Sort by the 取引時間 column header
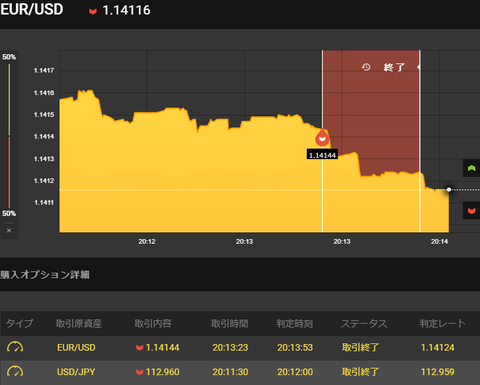The height and width of the screenshot is (385, 480). (x=230, y=323)
